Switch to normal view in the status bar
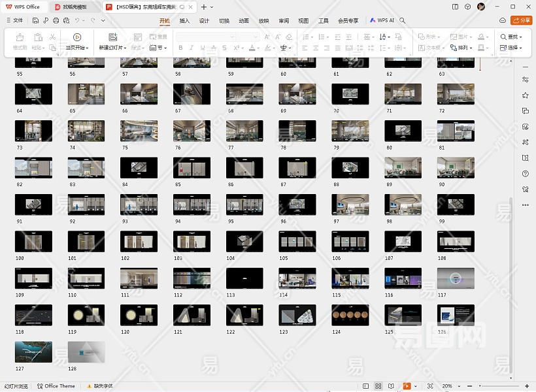The image size is (536, 392). point(365,386)
